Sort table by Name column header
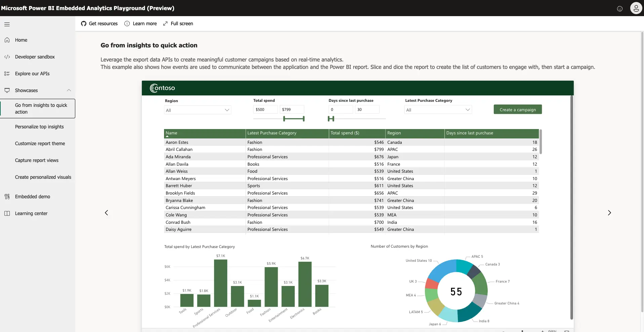 205,133
